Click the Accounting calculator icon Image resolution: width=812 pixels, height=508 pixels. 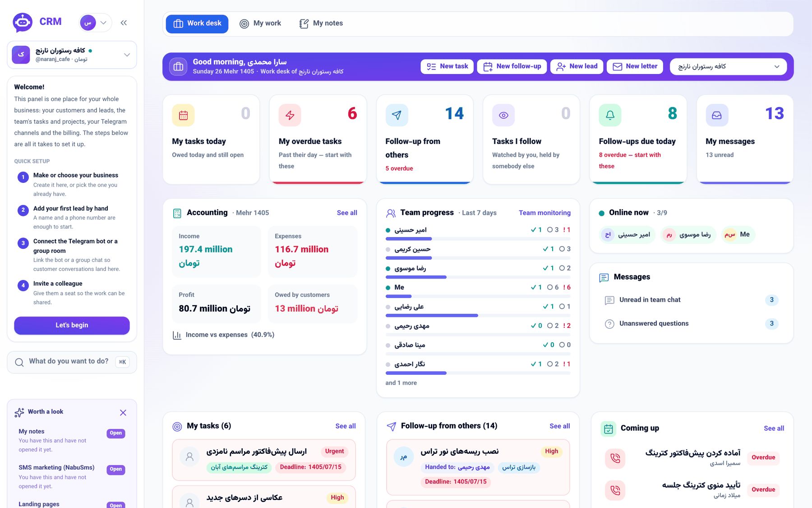click(x=177, y=213)
